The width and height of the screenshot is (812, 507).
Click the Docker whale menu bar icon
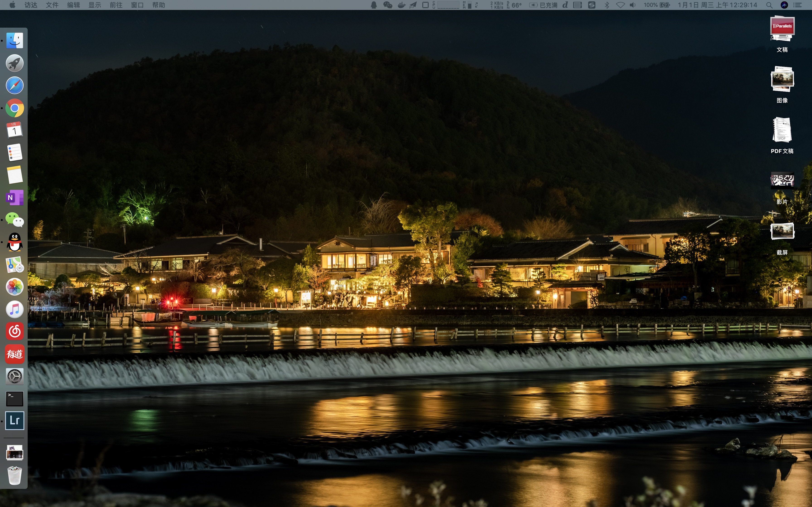click(401, 5)
